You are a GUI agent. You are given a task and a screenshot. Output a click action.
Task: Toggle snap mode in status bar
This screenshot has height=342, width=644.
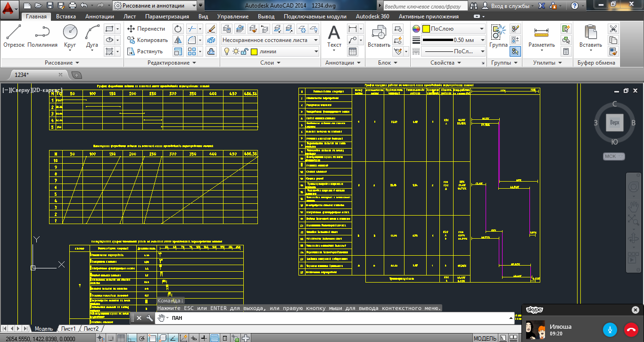tap(111, 338)
